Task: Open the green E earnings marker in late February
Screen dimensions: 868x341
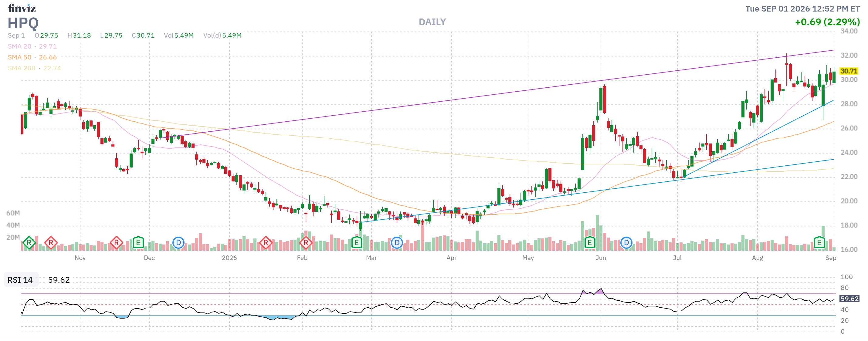Action: (357, 243)
